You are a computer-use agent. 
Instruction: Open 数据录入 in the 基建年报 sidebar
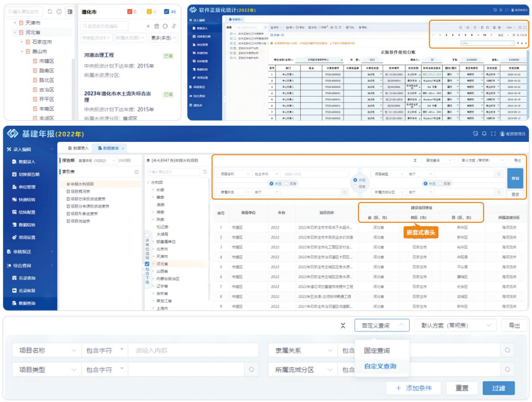27,162
